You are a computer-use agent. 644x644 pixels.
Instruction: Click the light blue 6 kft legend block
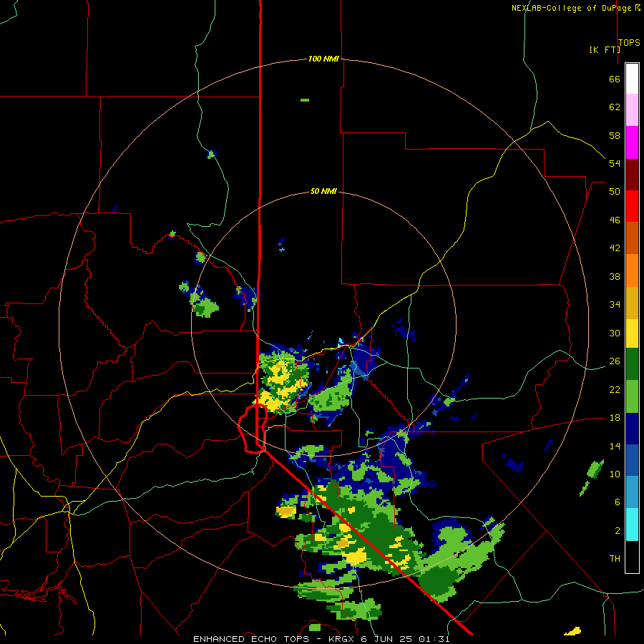tap(632, 492)
